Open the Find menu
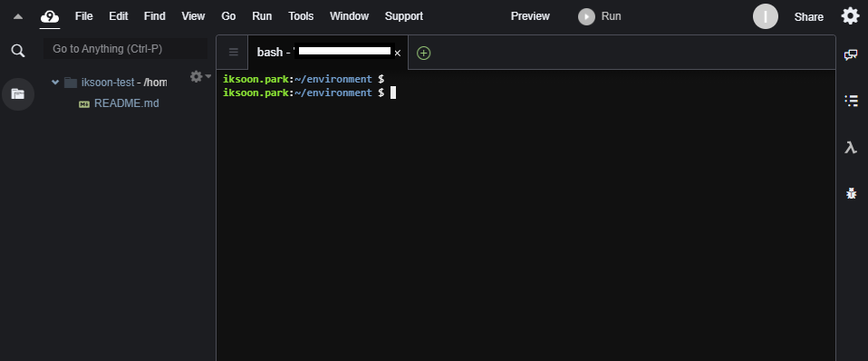868x361 pixels. click(154, 16)
